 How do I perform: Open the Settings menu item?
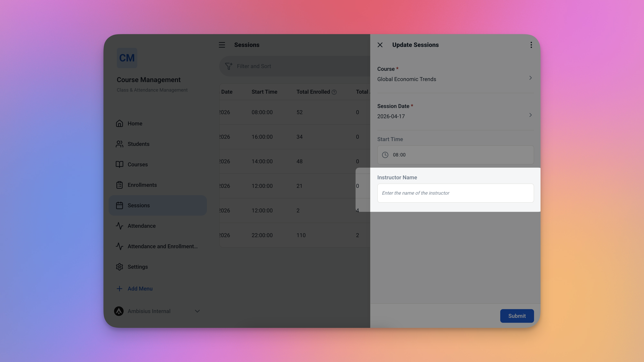point(137,267)
